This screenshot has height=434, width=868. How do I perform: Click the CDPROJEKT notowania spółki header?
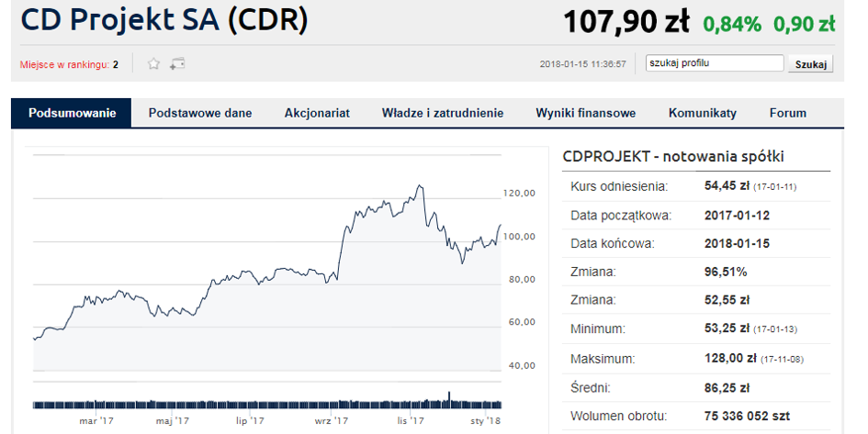coord(673,157)
